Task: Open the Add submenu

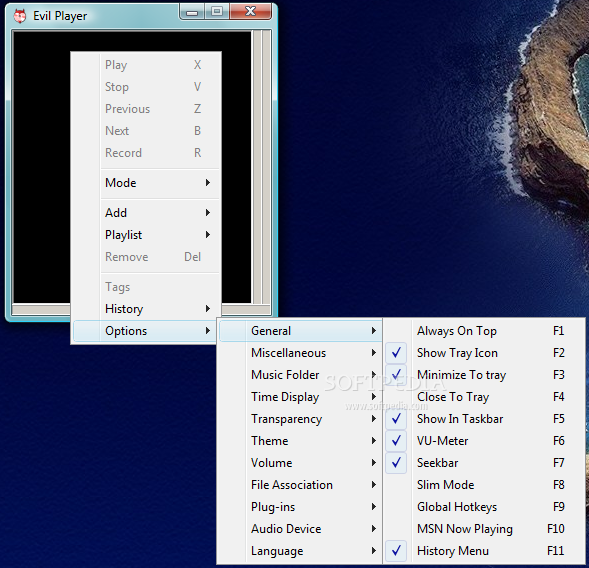Action: (146, 213)
